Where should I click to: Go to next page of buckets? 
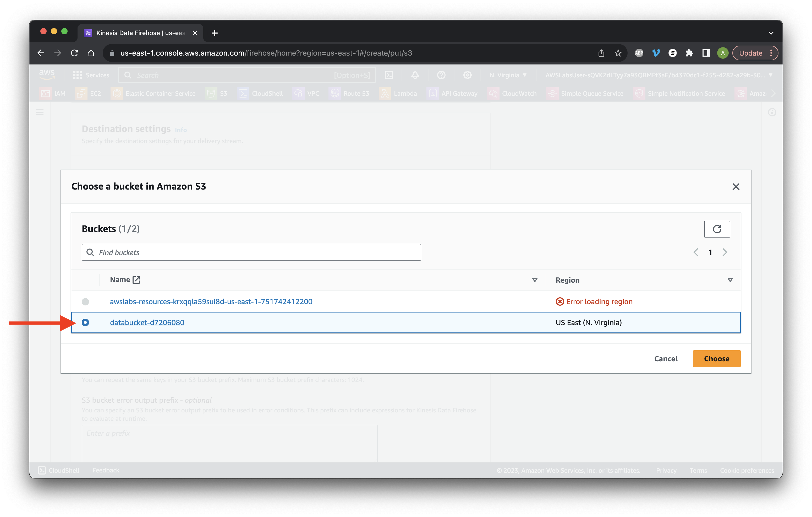point(725,252)
